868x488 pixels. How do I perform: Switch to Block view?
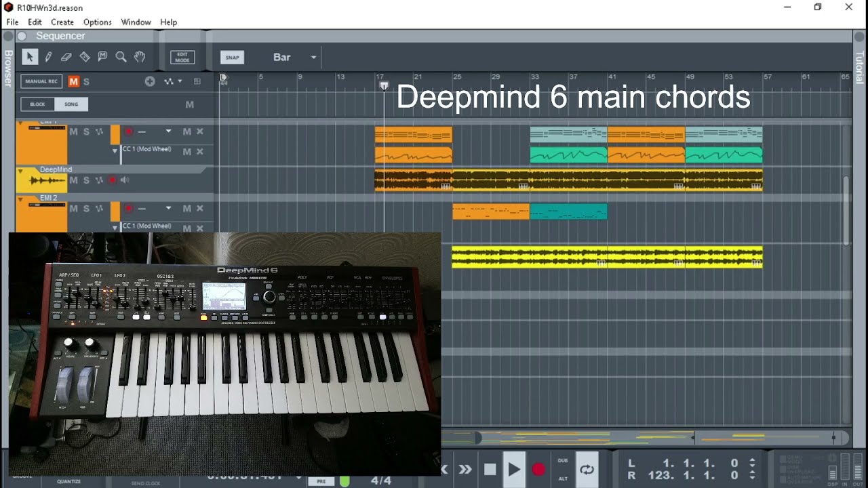click(37, 104)
